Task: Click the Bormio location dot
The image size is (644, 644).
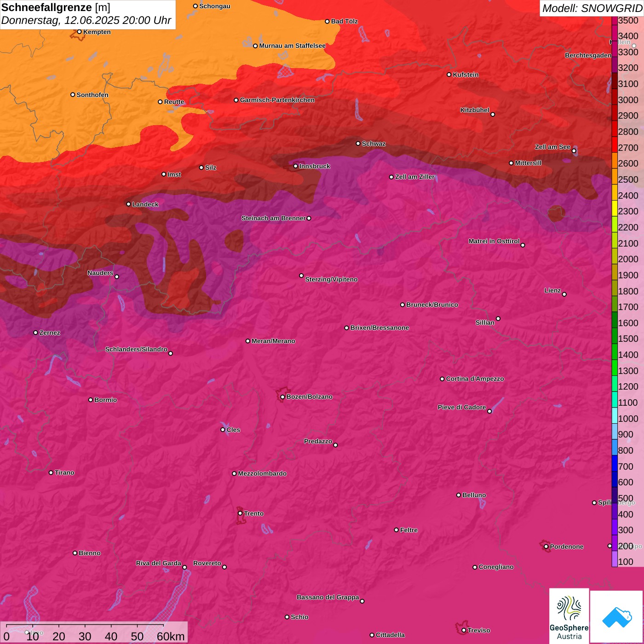Action: [x=91, y=400]
